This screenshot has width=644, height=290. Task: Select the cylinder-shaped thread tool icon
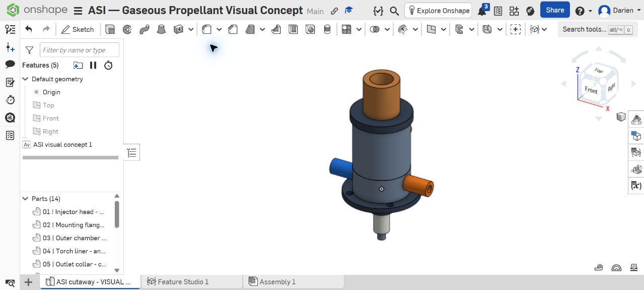pyautogui.click(x=327, y=30)
